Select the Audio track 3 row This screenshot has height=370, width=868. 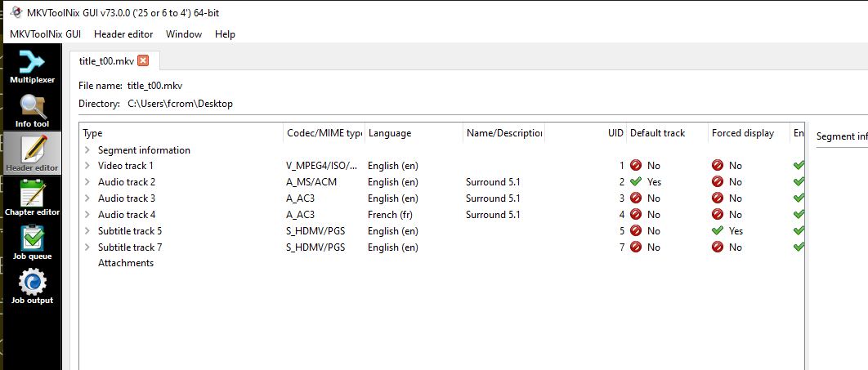click(441, 198)
